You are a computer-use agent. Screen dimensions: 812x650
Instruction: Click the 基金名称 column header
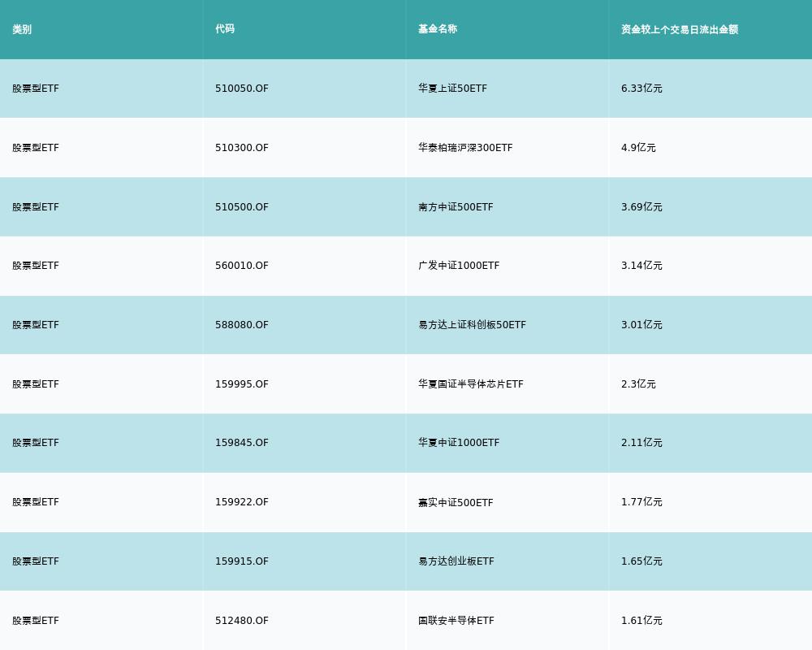pyautogui.click(x=438, y=29)
